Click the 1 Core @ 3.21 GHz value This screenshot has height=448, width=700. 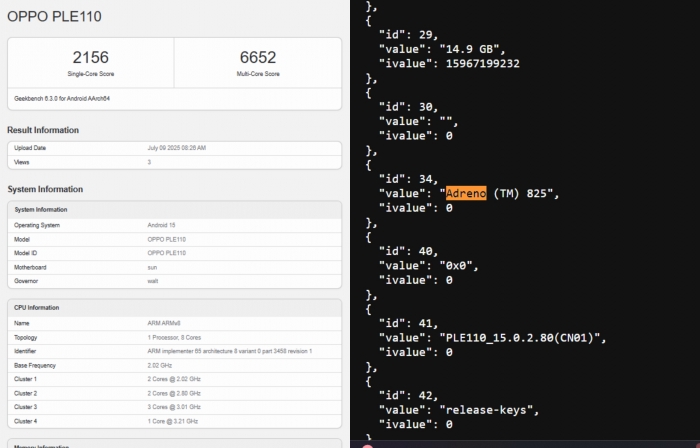click(x=173, y=421)
